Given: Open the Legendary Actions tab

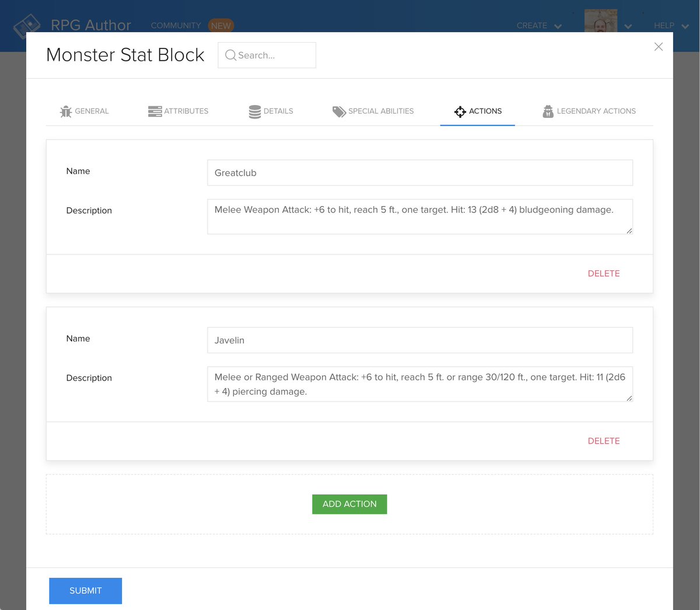Looking at the screenshot, I should tap(589, 111).
